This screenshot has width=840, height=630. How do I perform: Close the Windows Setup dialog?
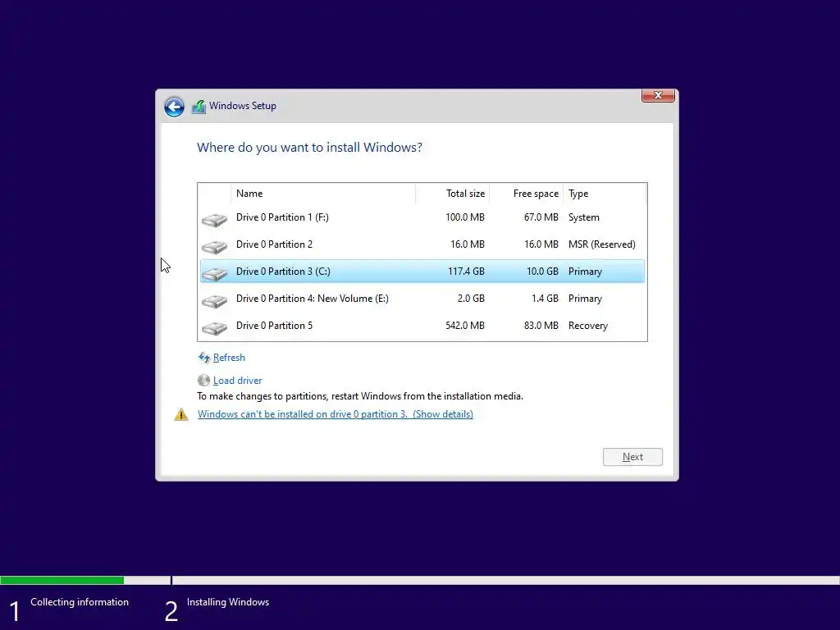tap(658, 95)
